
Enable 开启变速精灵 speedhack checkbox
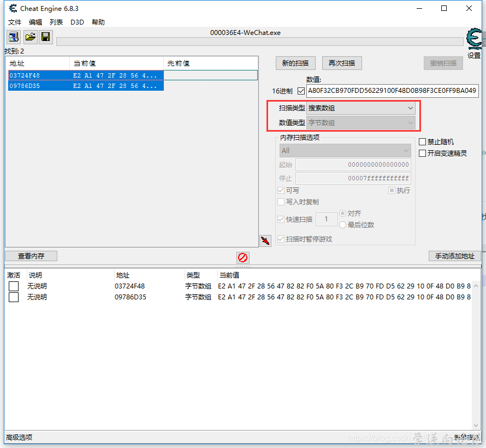pos(422,153)
